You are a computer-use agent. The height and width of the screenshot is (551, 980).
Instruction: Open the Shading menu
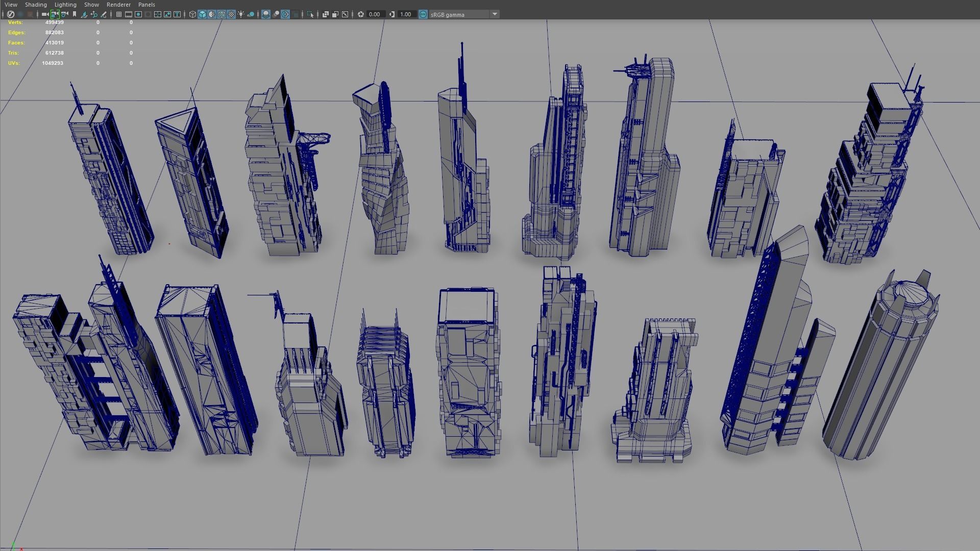36,5
